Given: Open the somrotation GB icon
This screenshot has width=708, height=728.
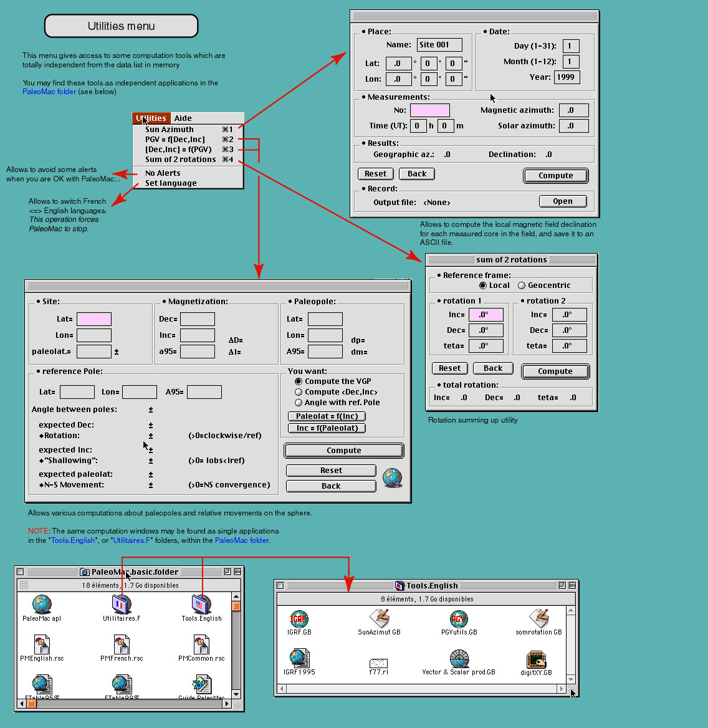Looking at the screenshot, I should coord(538,618).
